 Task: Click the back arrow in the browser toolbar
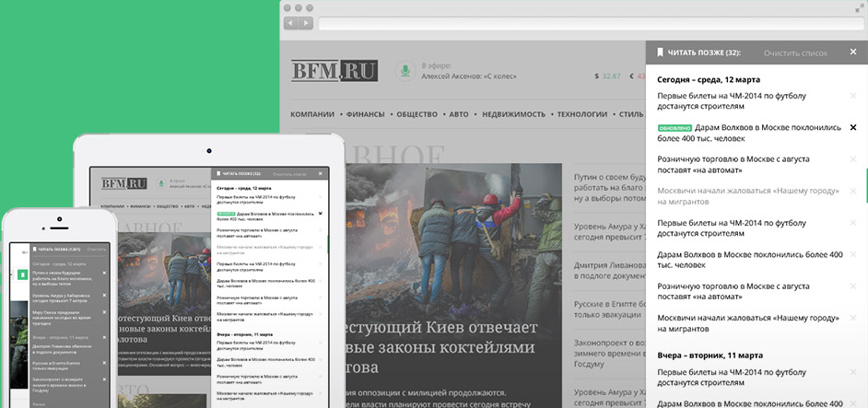pyautogui.click(x=291, y=23)
